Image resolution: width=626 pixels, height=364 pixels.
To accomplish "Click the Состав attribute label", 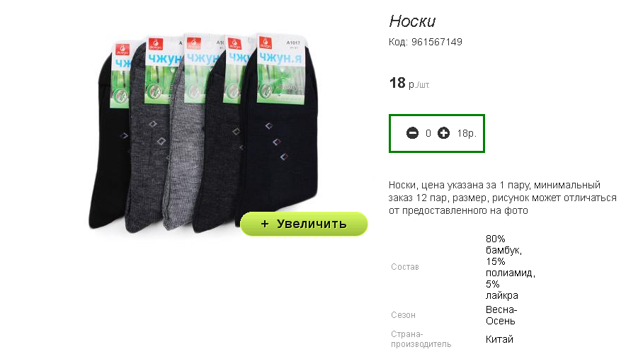I will (405, 267).
